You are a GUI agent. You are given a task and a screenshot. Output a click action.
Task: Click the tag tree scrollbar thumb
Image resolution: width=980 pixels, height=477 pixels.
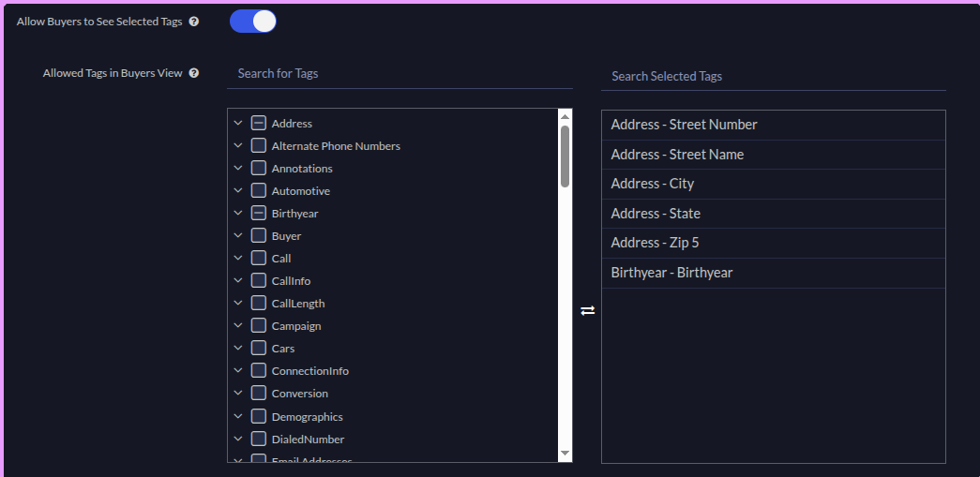[x=565, y=157]
